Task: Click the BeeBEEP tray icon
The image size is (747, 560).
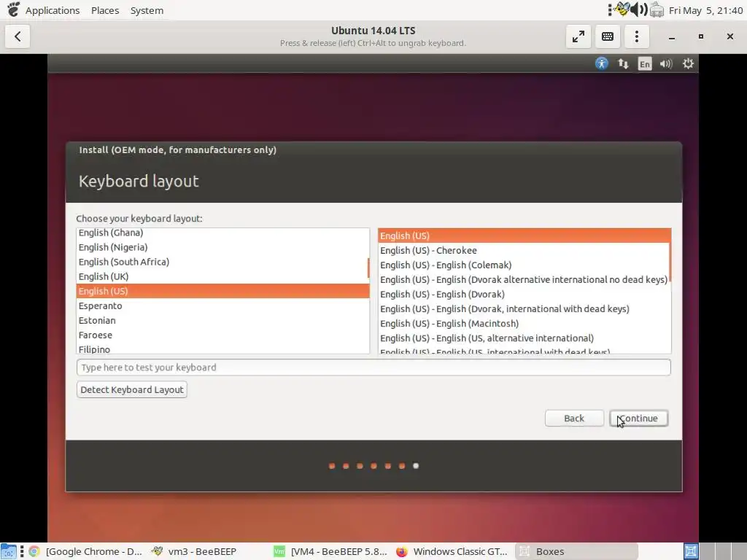Action: (621, 9)
